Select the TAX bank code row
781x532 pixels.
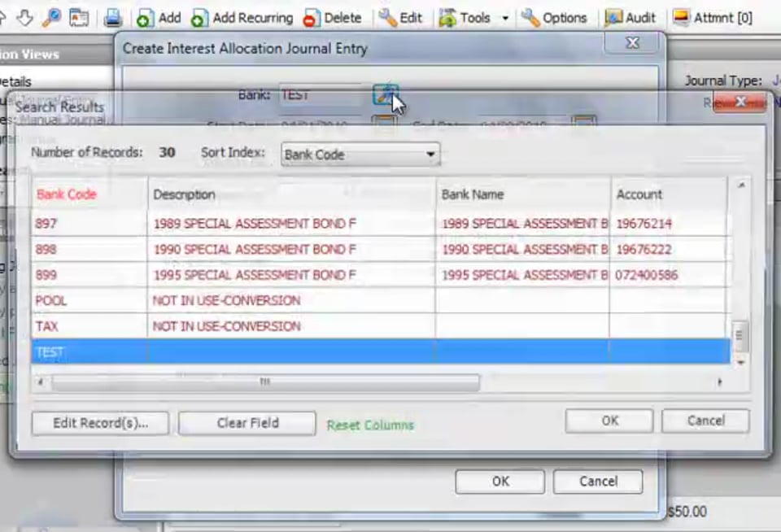(381, 326)
